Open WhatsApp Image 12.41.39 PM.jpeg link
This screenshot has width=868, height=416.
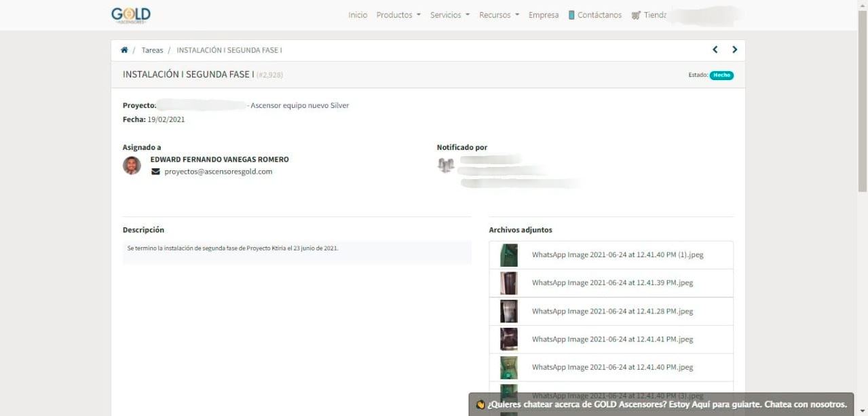[612, 283]
